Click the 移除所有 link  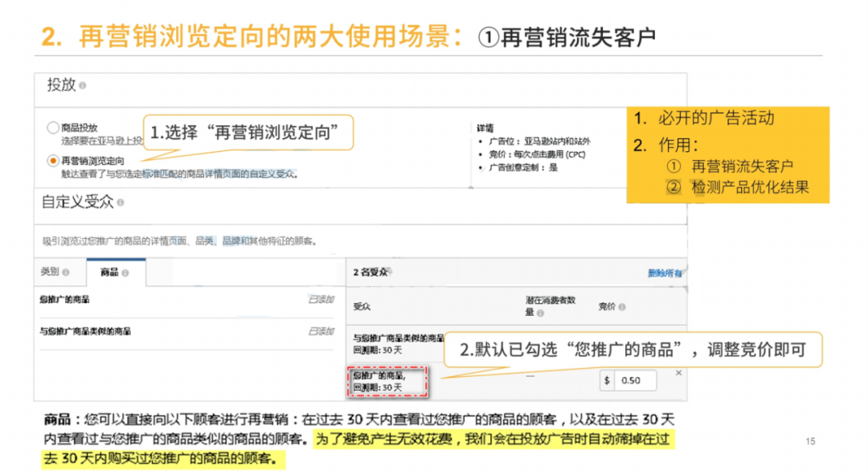click(x=665, y=270)
